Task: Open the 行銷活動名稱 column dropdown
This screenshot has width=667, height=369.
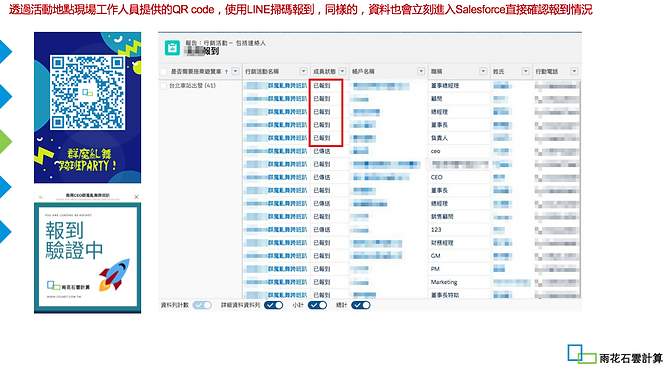Action: [303, 72]
